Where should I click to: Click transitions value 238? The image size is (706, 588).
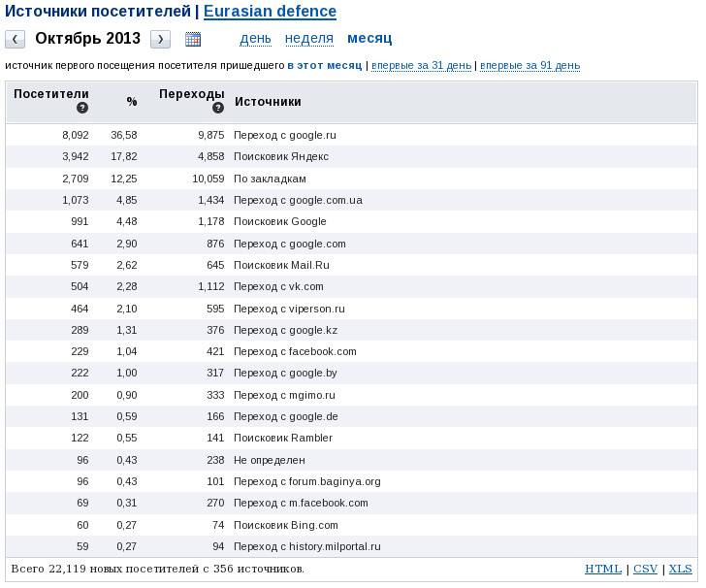215,460
